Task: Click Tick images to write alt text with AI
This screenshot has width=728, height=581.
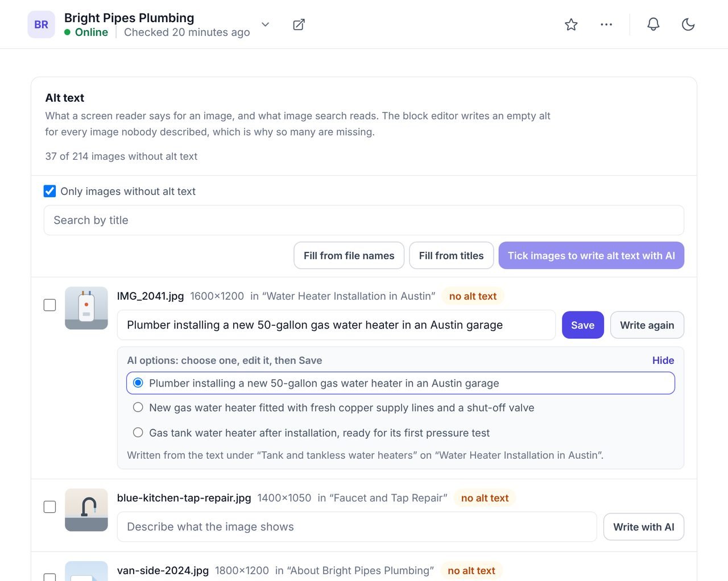Action: pyautogui.click(x=591, y=256)
